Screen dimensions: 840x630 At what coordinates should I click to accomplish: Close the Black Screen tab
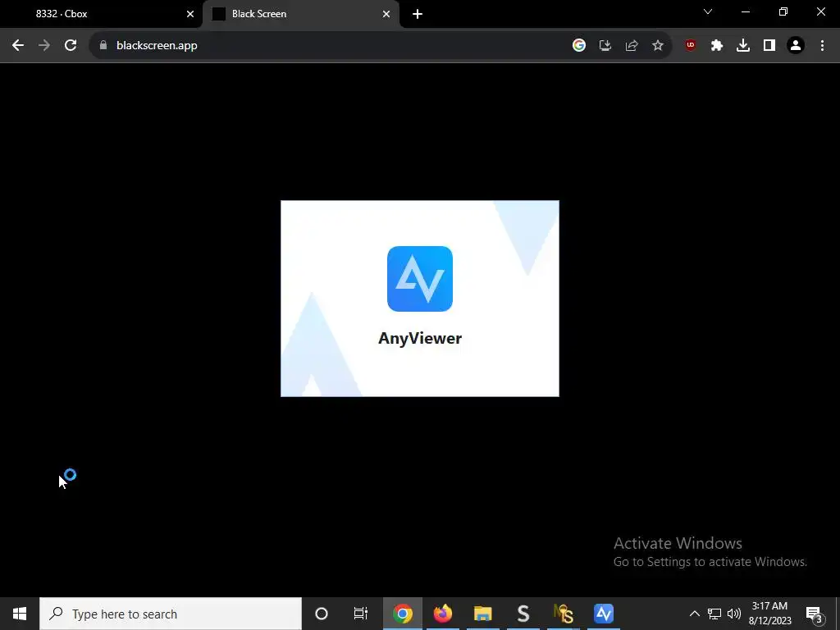[x=386, y=14]
